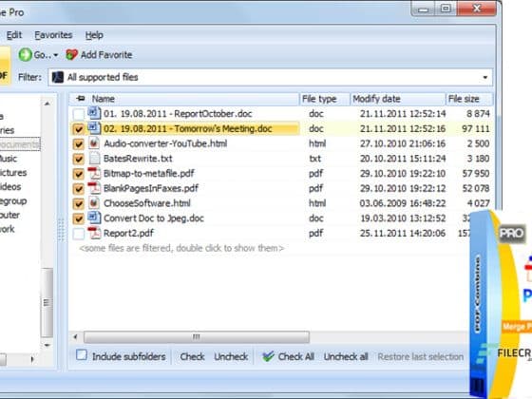
Task: Open the Help menu
Action: [x=94, y=35]
